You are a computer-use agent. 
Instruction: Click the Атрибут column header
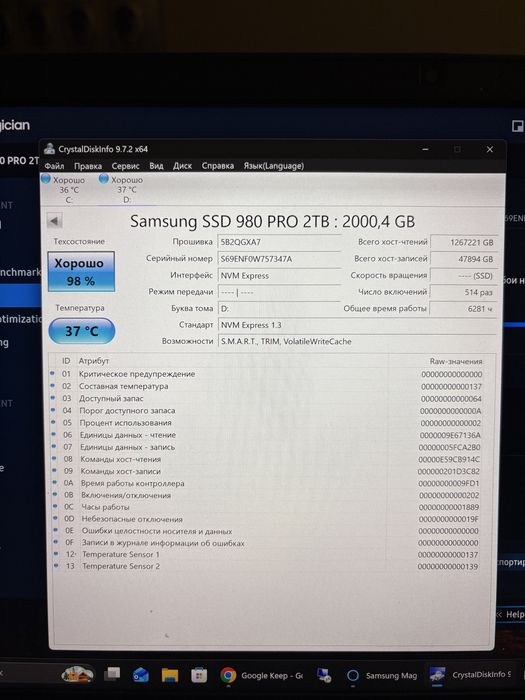(93, 361)
